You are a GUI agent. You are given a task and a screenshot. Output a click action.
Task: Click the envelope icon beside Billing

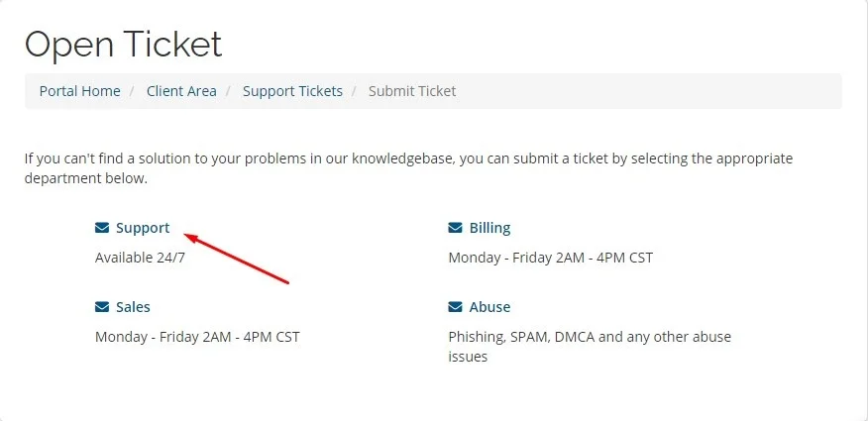pyautogui.click(x=455, y=228)
